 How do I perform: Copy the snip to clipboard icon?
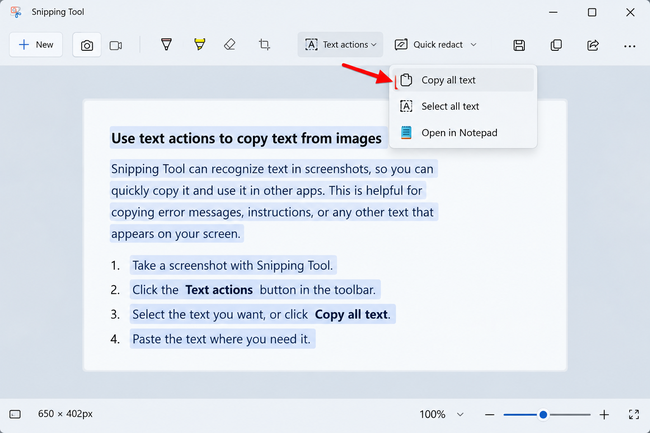tap(556, 45)
